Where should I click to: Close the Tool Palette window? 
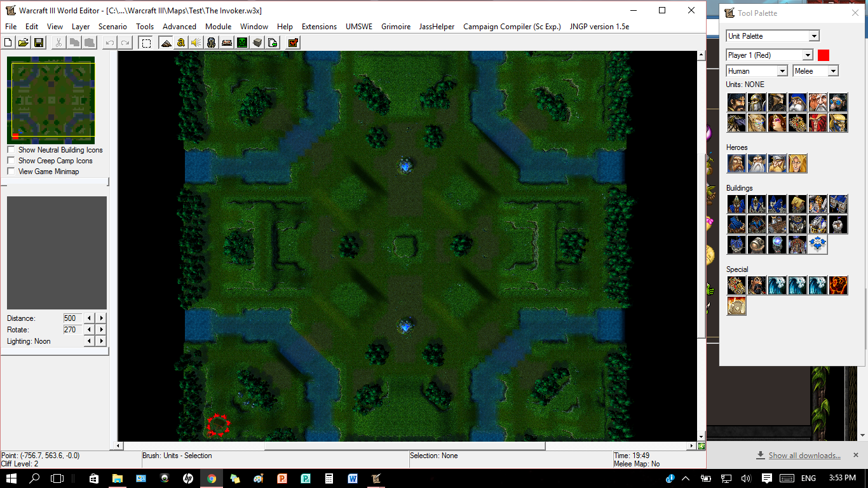point(855,13)
